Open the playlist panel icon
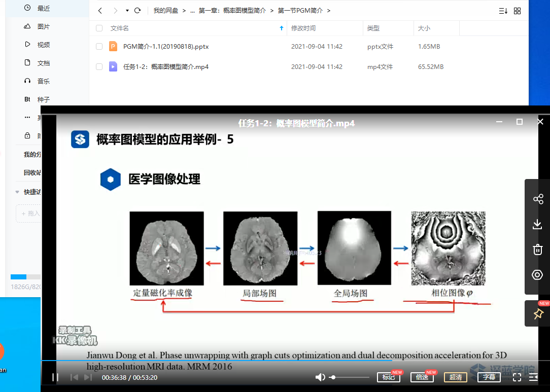Screen dimensions: 550x392 (534, 377)
